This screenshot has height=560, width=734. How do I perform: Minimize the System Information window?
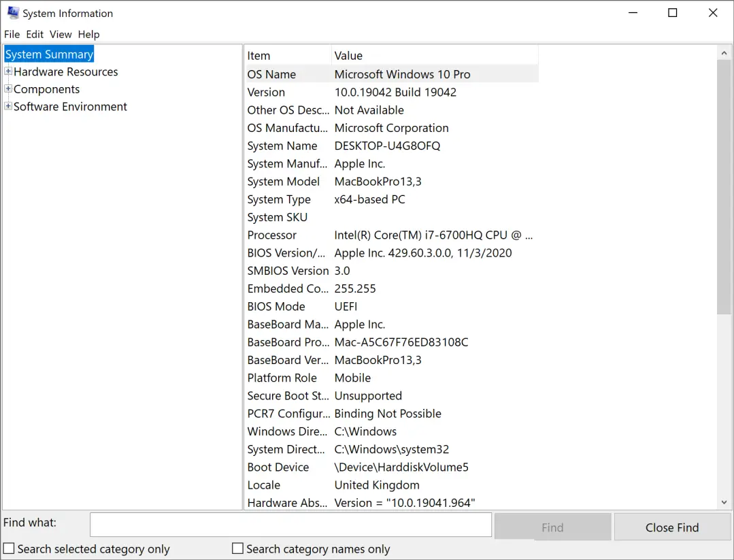633,13
